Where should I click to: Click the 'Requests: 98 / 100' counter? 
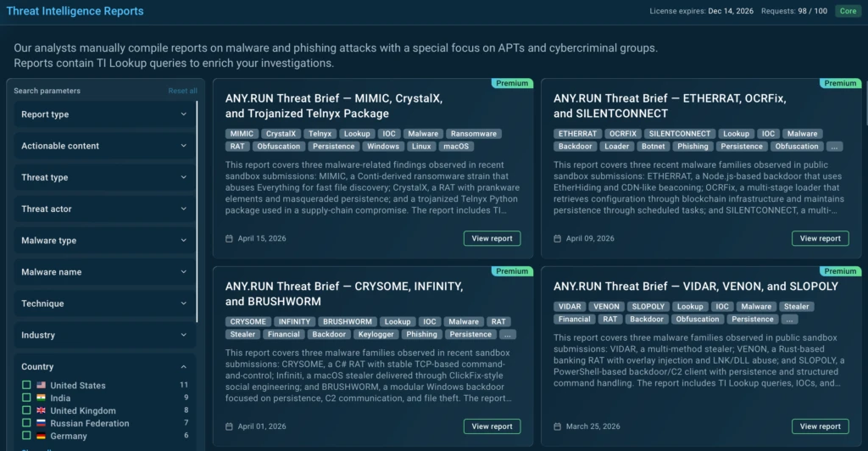pos(793,11)
